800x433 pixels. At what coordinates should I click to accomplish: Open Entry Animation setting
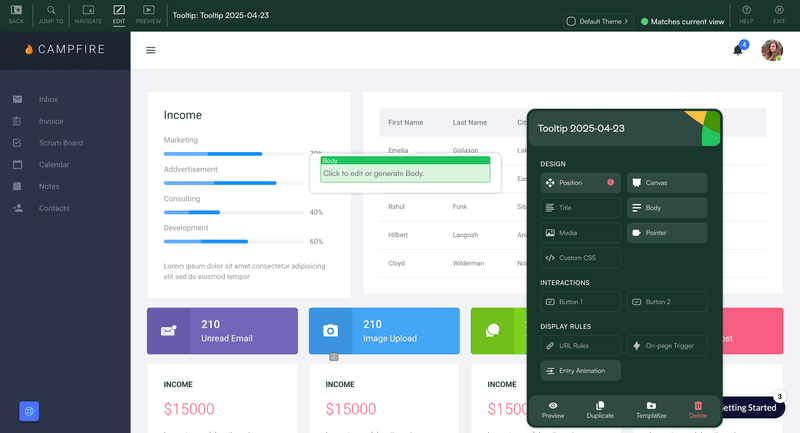point(580,371)
